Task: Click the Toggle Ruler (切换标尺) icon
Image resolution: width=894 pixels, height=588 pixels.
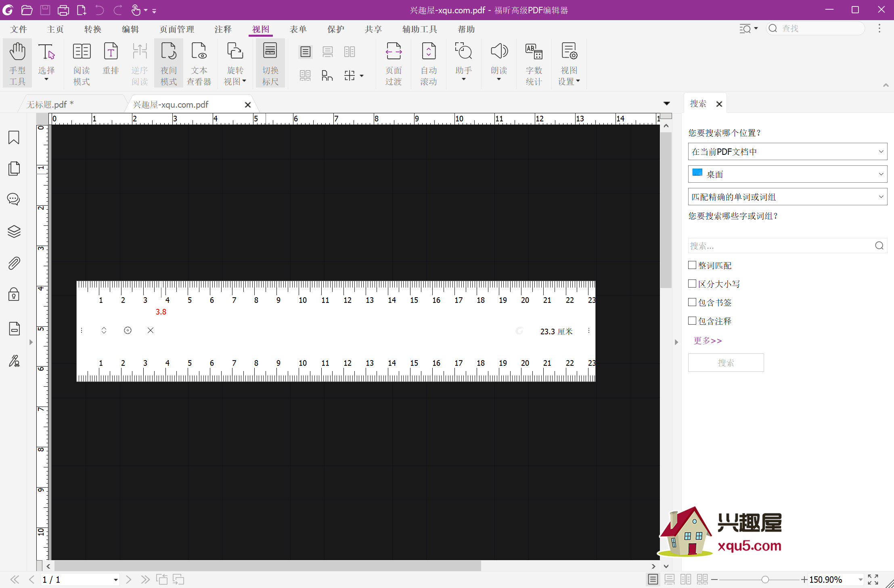Action: [270, 63]
